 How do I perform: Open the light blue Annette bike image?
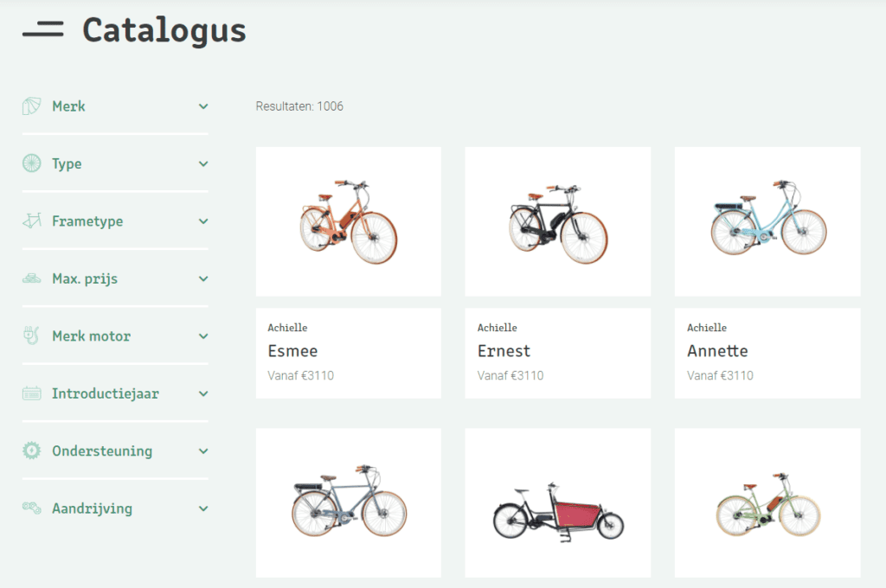pos(767,221)
